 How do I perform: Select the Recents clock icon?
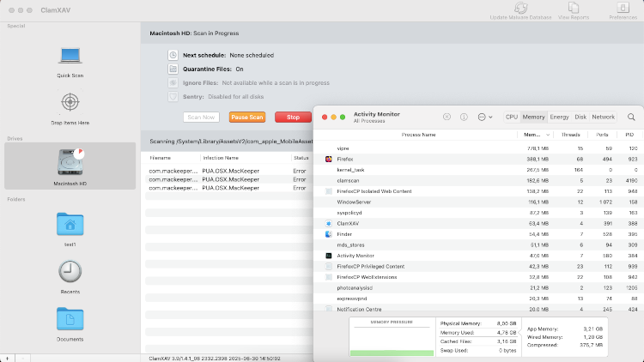coord(70,271)
